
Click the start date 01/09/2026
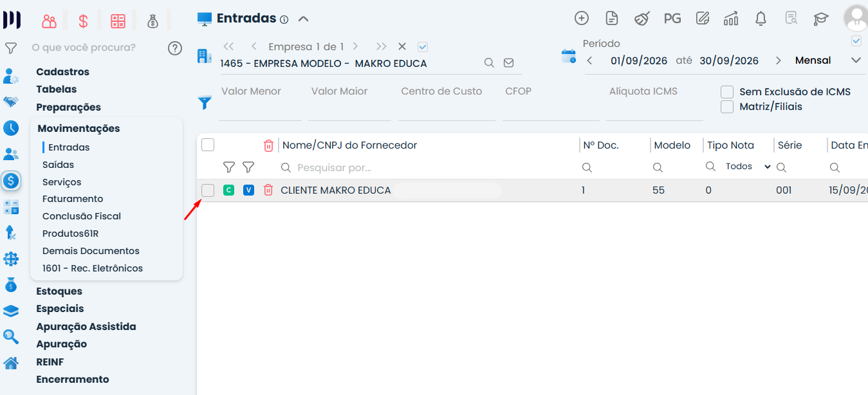[x=640, y=60]
